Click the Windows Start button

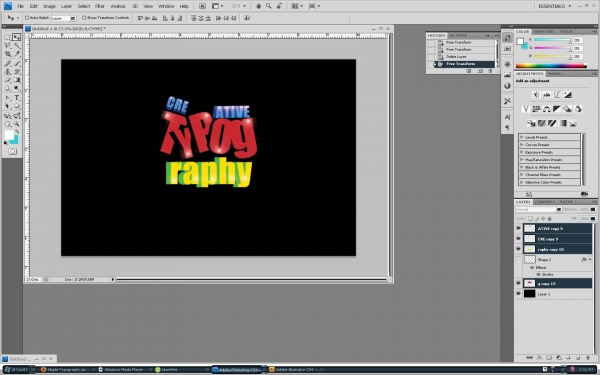point(17,370)
